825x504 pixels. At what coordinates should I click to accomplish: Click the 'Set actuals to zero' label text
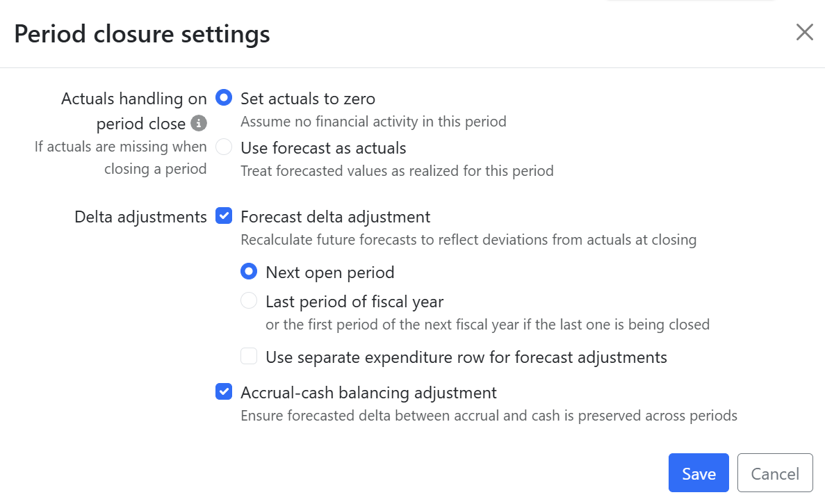(308, 99)
